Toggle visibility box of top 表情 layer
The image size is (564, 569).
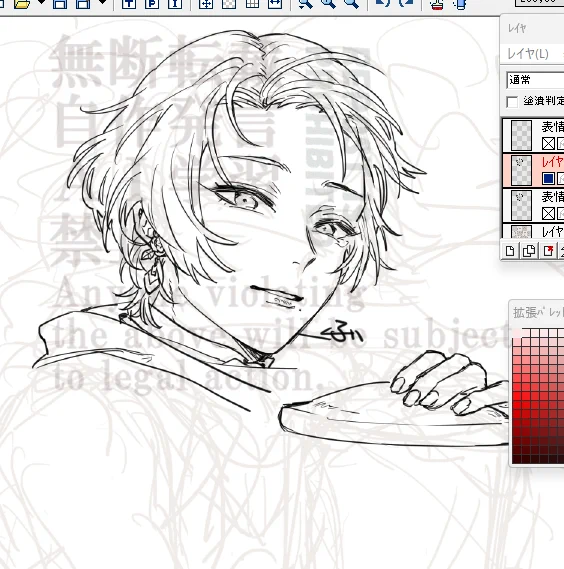(x=548, y=144)
